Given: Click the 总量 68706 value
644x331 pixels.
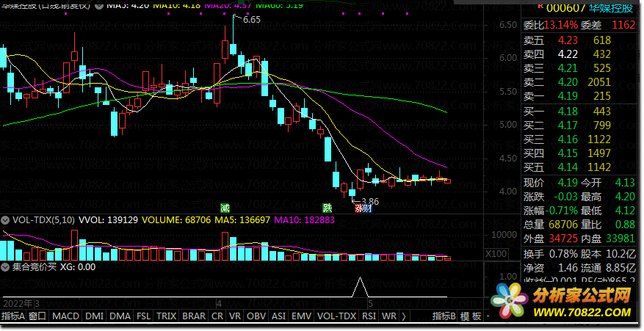Looking at the screenshot, I should pos(563,225).
